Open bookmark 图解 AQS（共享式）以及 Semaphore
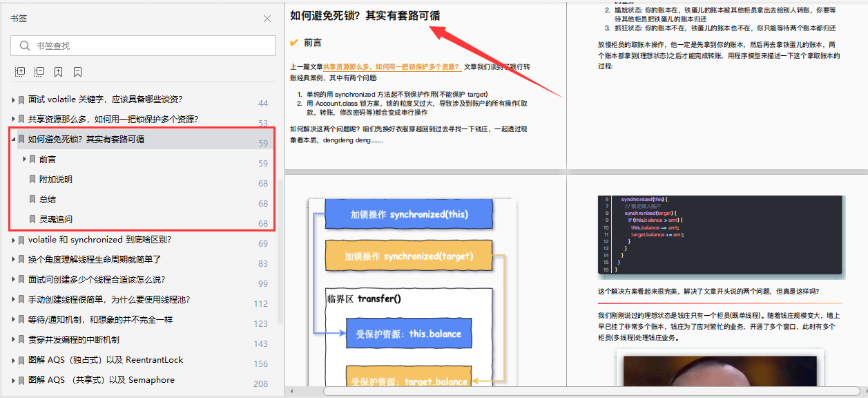This screenshot has width=868, height=398. (x=102, y=380)
